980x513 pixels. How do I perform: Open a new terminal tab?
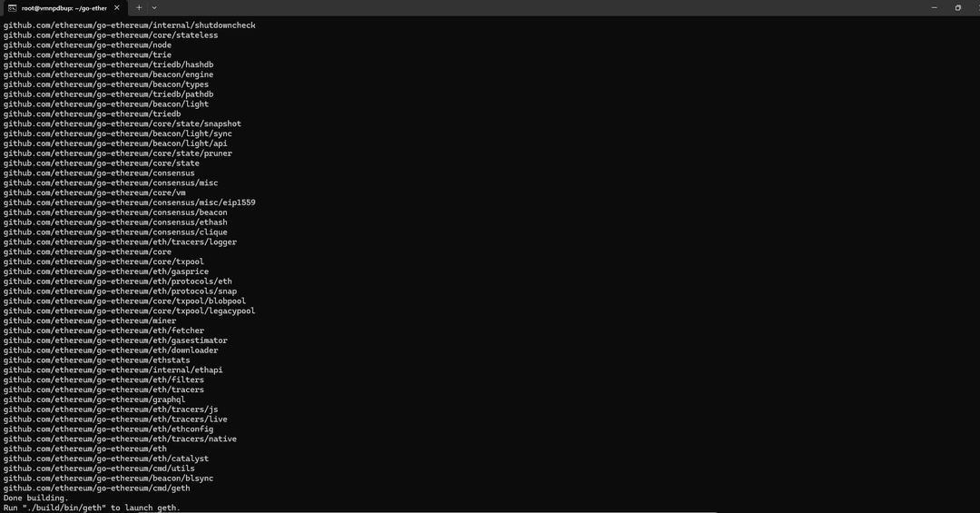click(x=139, y=7)
